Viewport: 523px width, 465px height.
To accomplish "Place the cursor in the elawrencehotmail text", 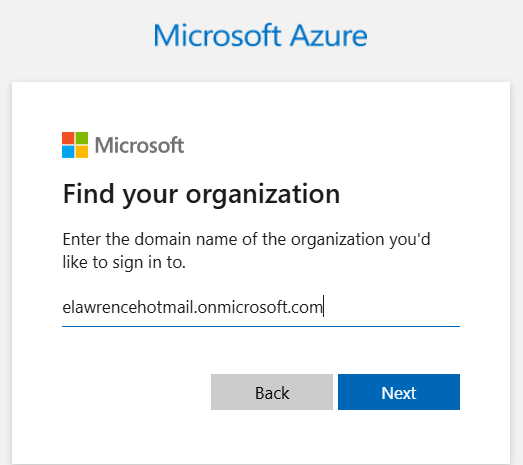I will (x=128, y=307).
